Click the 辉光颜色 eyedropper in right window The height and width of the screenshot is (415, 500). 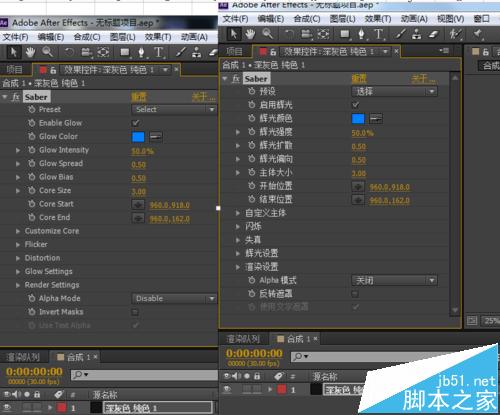coord(376,119)
